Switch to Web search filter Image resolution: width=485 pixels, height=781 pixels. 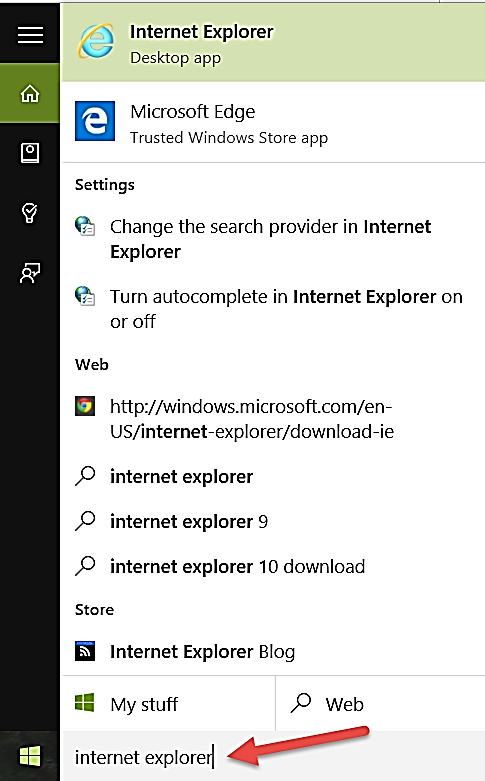pyautogui.click(x=380, y=704)
